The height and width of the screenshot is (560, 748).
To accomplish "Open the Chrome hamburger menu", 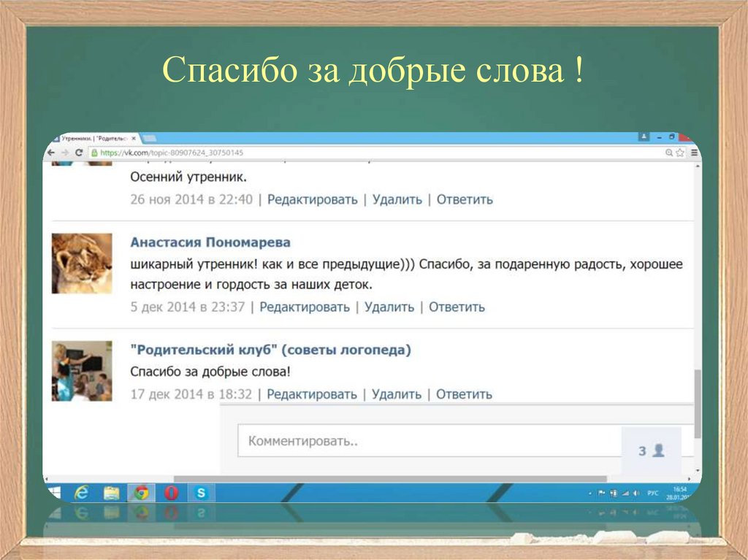I will [694, 153].
